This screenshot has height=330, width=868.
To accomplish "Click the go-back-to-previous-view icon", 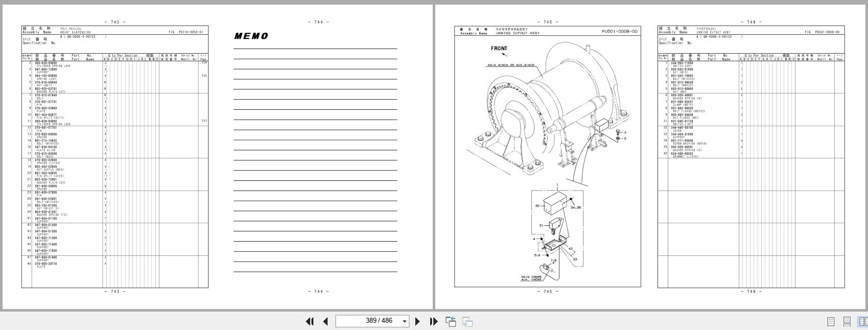I will (451, 321).
